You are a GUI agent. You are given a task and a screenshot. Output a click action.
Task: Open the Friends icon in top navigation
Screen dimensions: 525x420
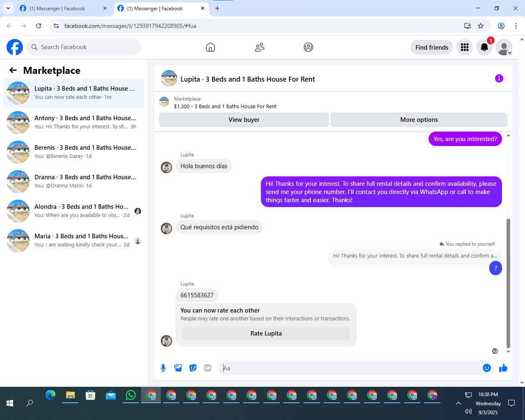(x=260, y=47)
